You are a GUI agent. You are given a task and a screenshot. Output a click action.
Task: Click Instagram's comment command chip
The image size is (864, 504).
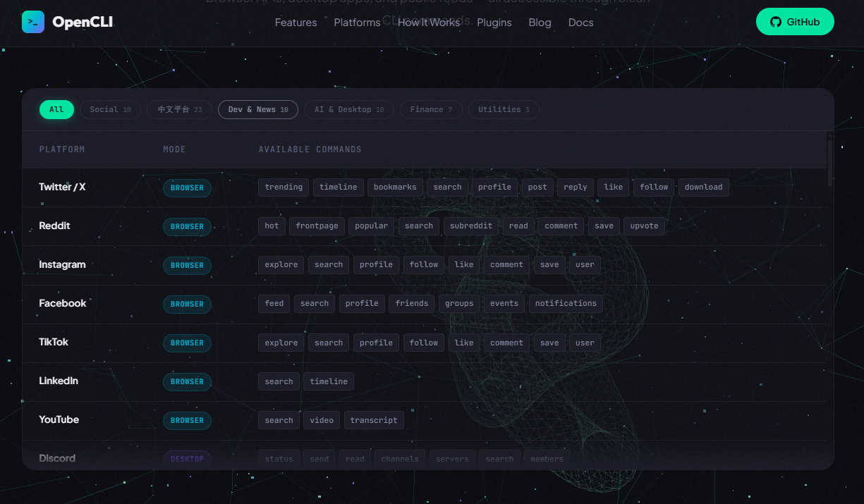pos(506,264)
